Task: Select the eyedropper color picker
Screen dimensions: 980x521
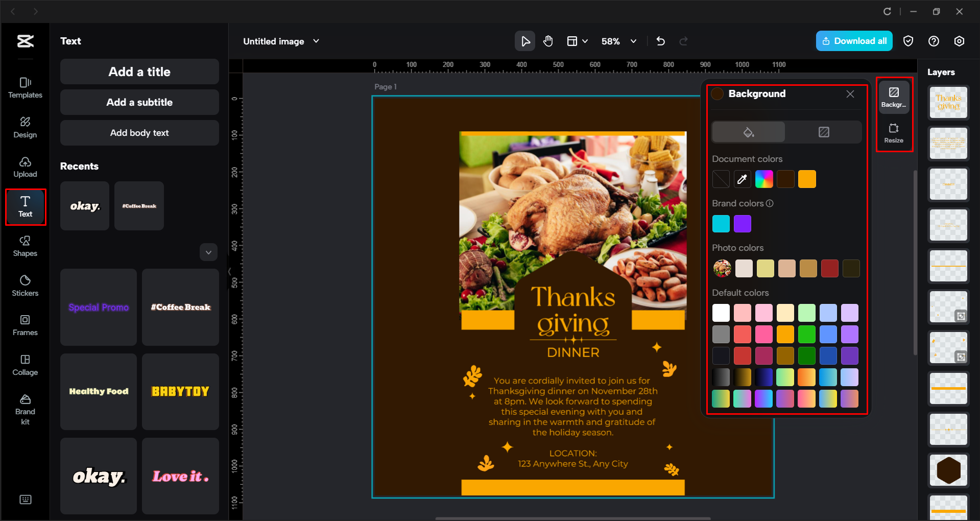Action: 742,179
